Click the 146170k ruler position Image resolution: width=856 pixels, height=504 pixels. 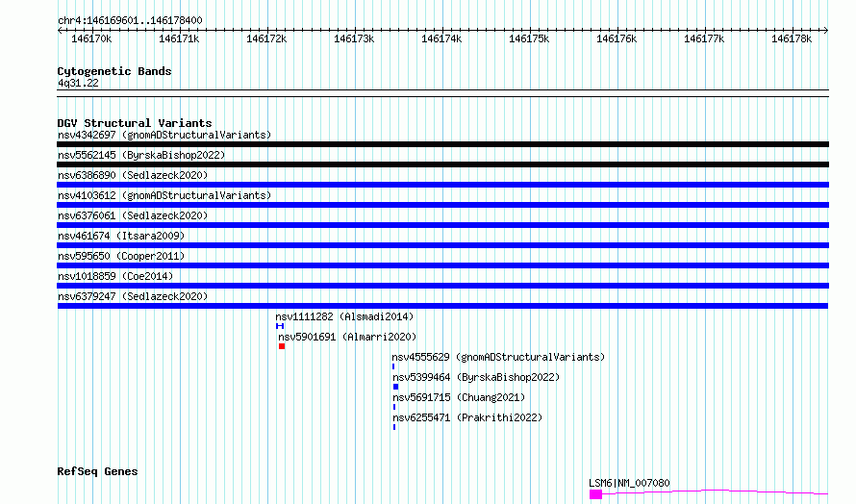(91, 38)
